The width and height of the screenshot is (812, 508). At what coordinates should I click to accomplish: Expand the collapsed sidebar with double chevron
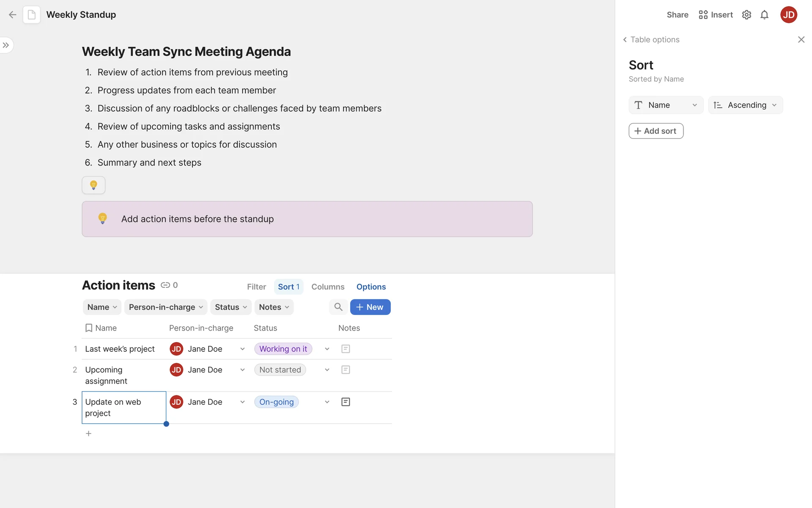(x=6, y=45)
